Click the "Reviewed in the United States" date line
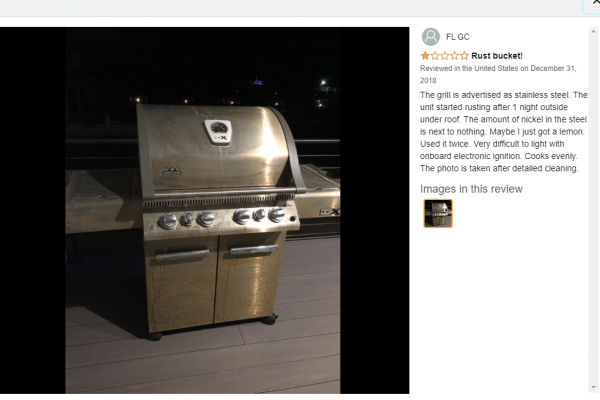 [498, 74]
